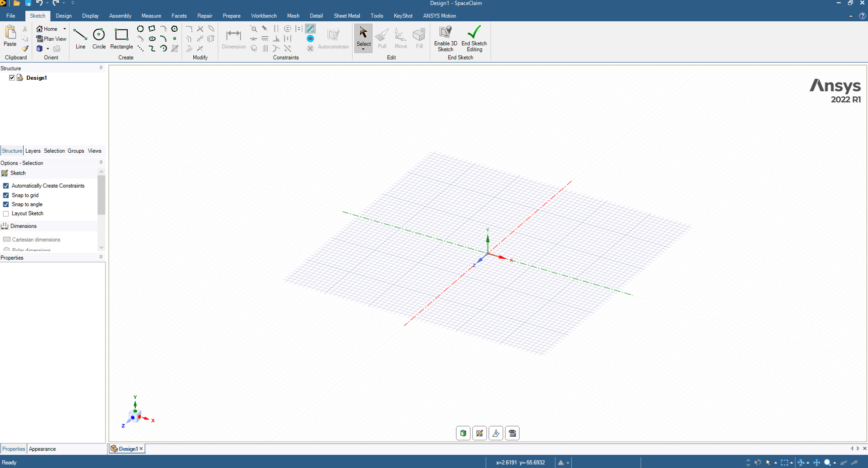Open the Appearance tab at bottom
Viewport: 868px width, 468px height.
(42, 449)
